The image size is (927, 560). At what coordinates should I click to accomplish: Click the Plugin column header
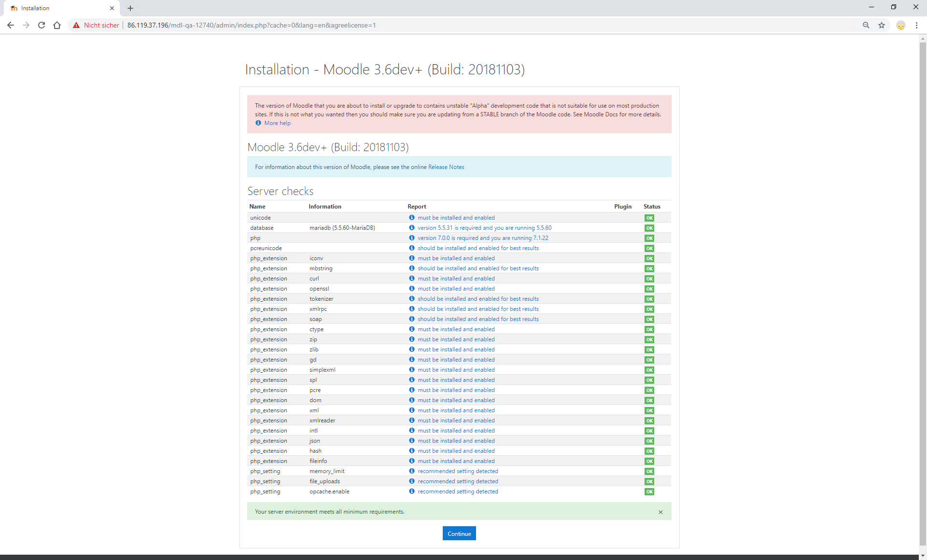(623, 207)
